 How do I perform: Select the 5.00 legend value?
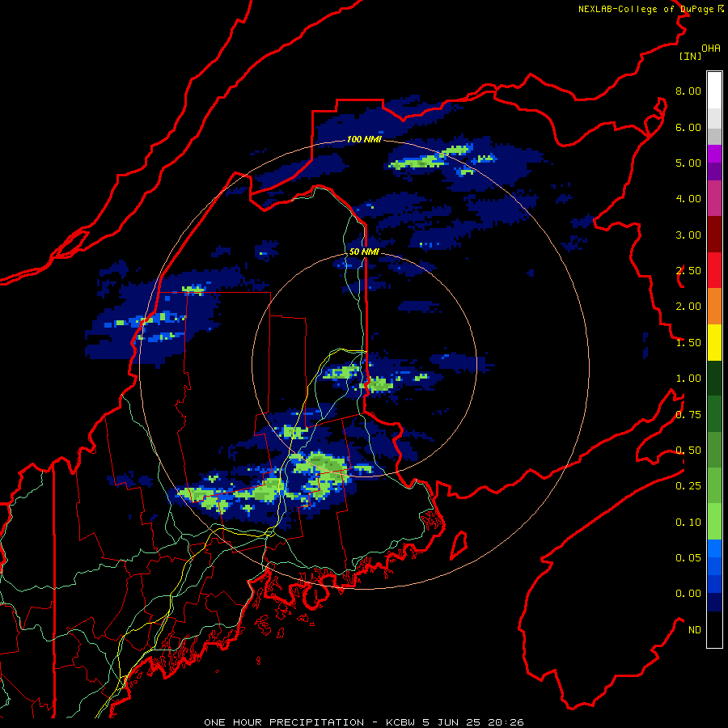(x=688, y=163)
